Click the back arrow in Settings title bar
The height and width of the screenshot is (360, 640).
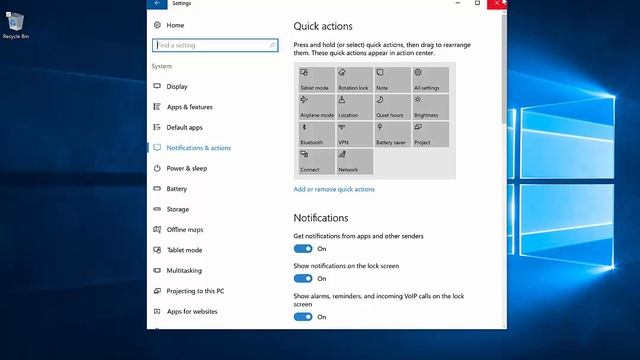point(157,3)
